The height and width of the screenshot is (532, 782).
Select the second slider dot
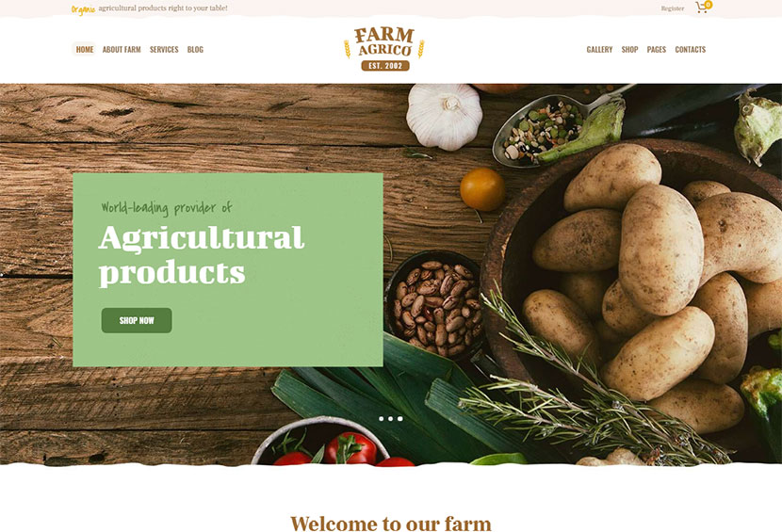click(390, 419)
